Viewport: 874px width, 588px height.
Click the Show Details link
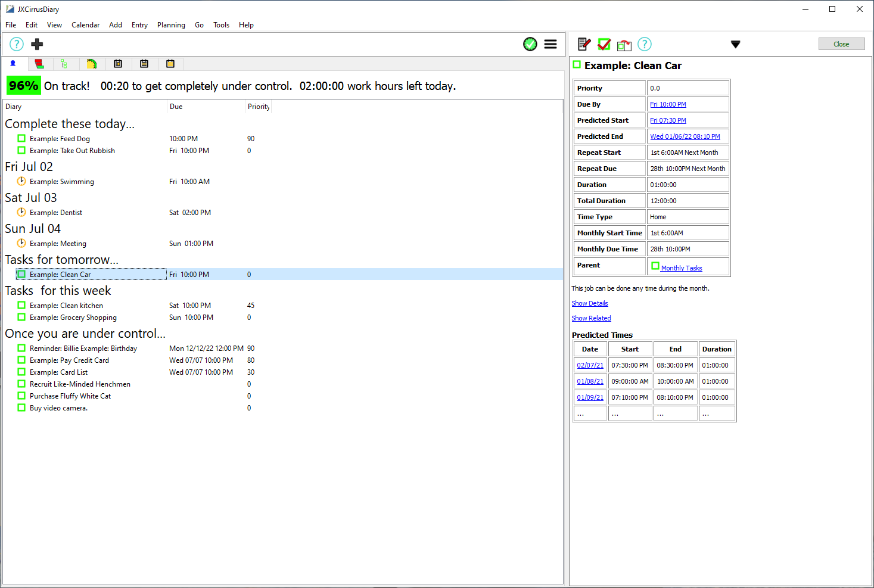click(590, 303)
